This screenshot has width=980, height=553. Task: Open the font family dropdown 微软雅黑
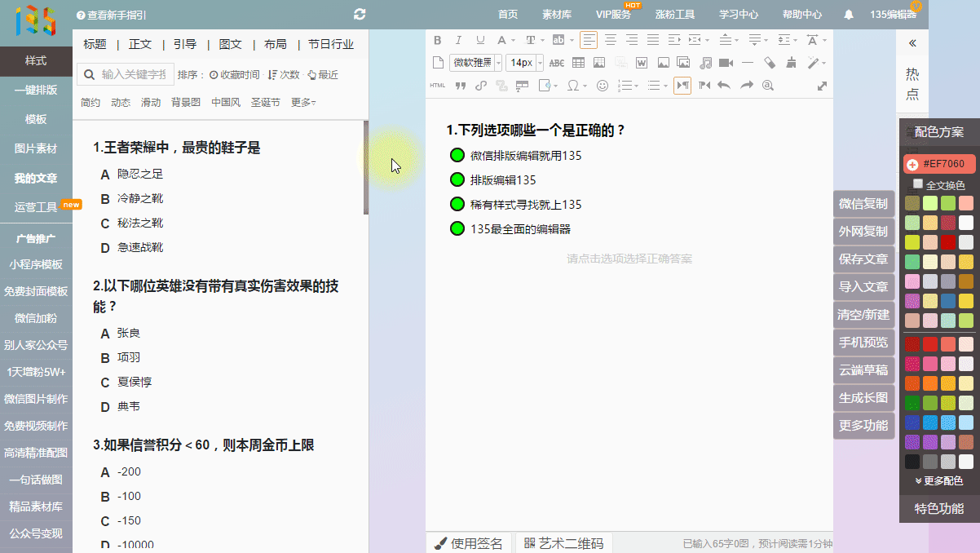(475, 63)
